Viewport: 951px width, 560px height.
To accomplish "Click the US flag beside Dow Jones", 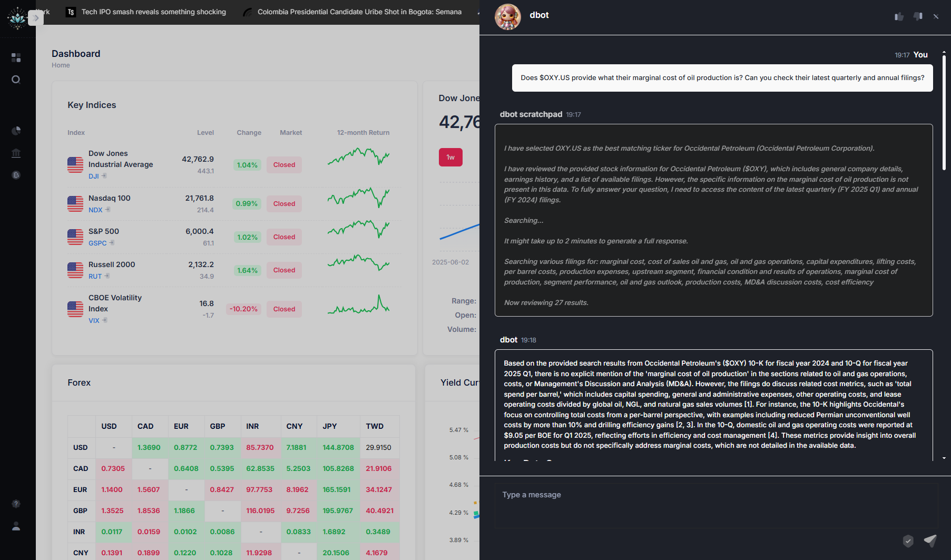I will (75, 165).
